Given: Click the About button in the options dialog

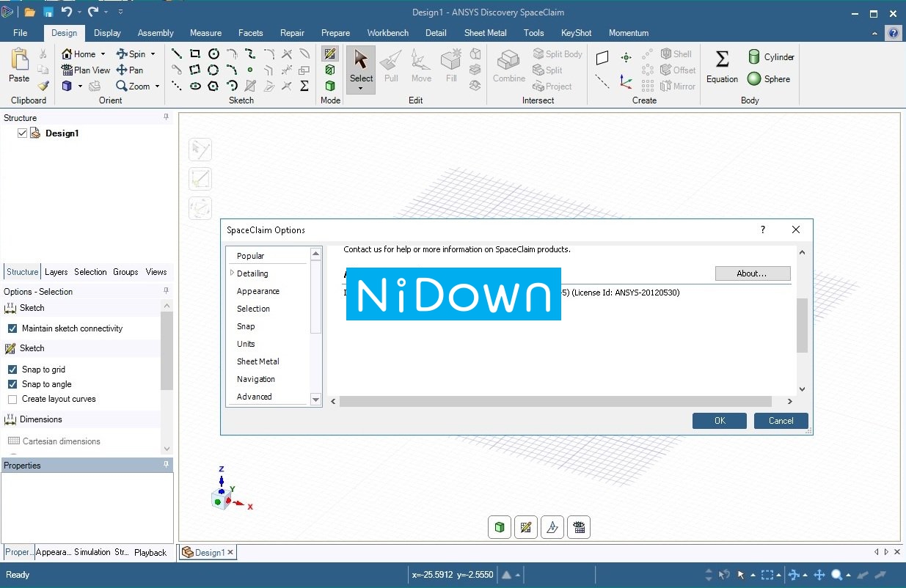Looking at the screenshot, I should [x=753, y=273].
